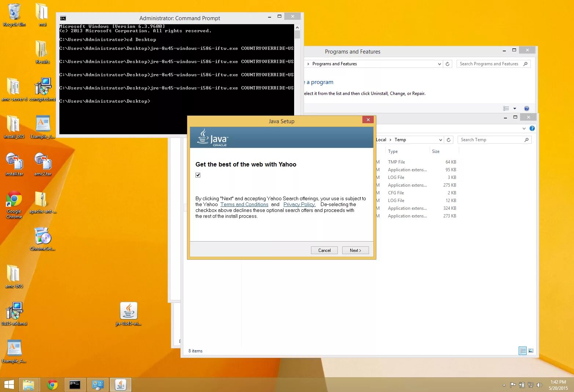
Task: Select the upper Example_A document icon
Action: [x=43, y=127]
